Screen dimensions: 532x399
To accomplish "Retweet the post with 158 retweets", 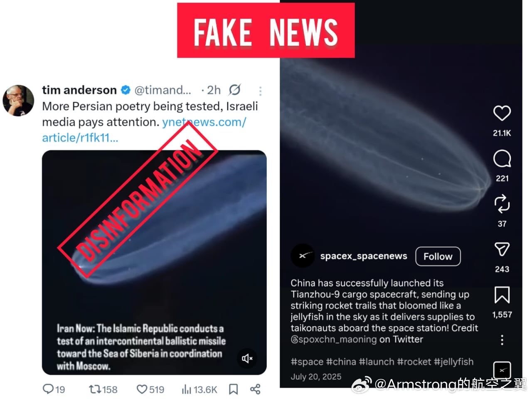I will pyautogui.click(x=95, y=389).
